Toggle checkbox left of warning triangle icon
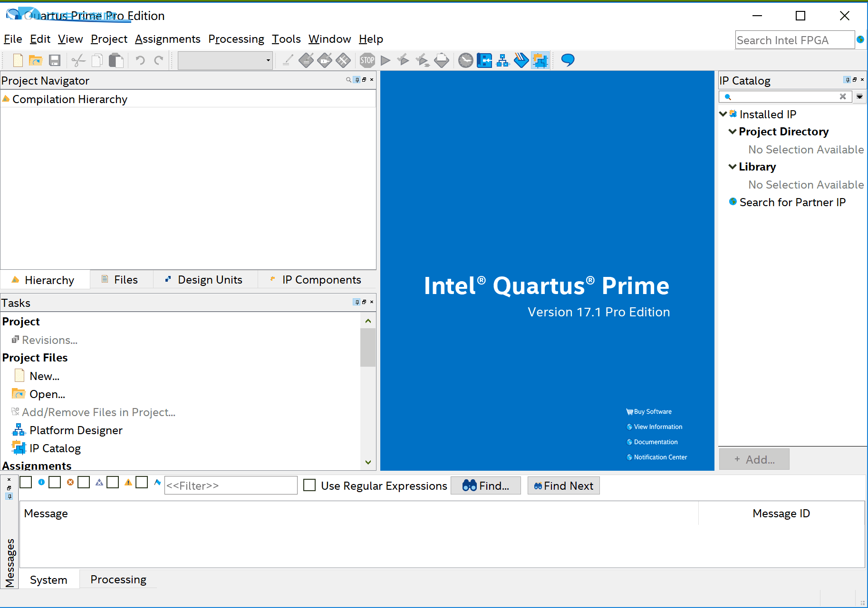 [113, 483]
